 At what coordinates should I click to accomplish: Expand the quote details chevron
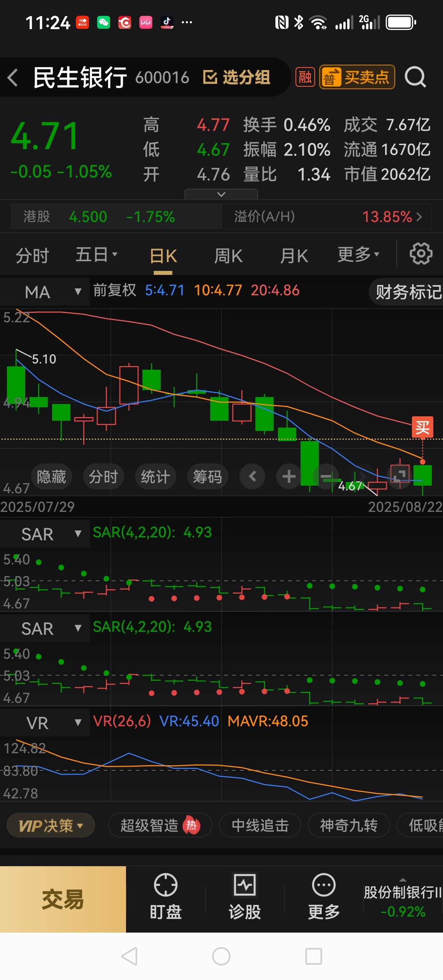click(221, 194)
